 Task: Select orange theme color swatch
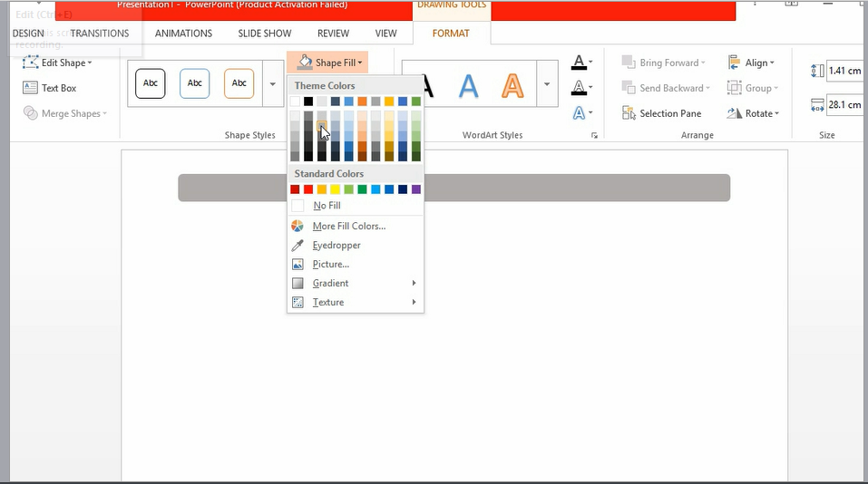pyautogui.click(x=362, y=102)
